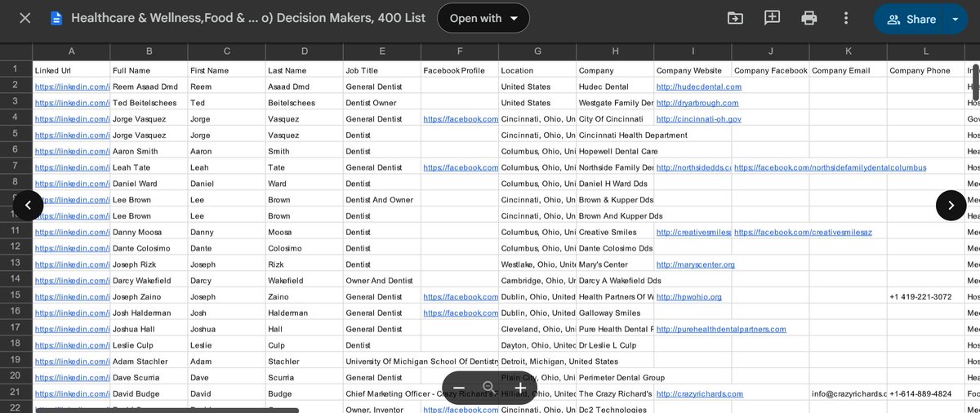
Task: Click the 'Dentist And Owner' cell
Action: coord(382,200)
